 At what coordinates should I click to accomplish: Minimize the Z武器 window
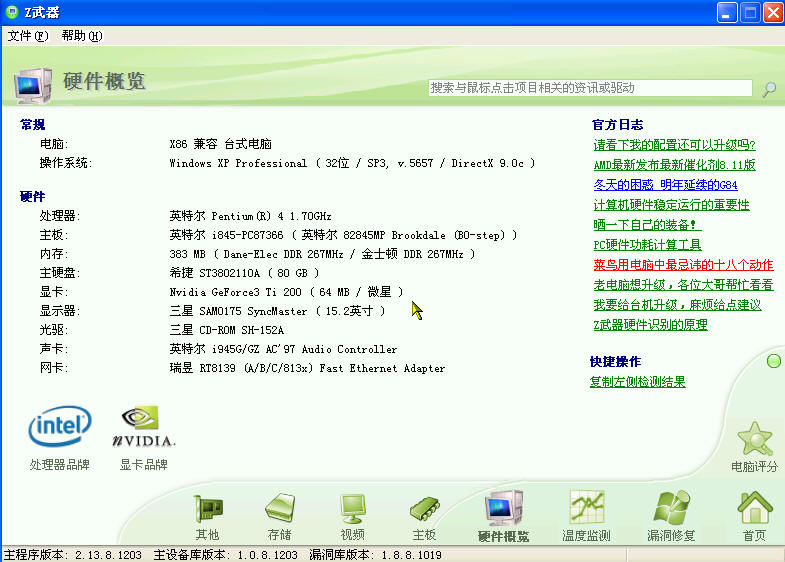point(727,13)
